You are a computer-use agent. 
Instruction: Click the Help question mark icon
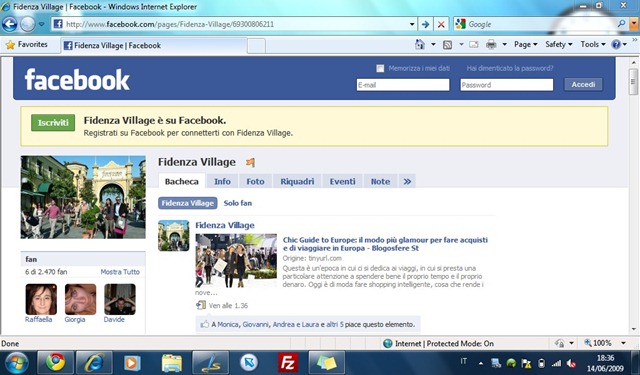pos(616,44)
